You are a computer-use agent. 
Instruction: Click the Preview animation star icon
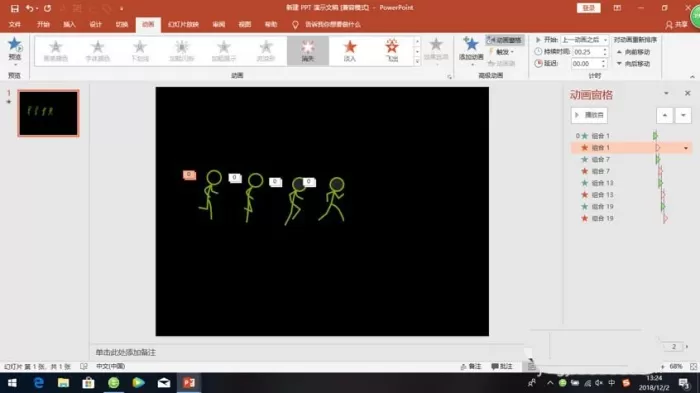tap(14, 45)
